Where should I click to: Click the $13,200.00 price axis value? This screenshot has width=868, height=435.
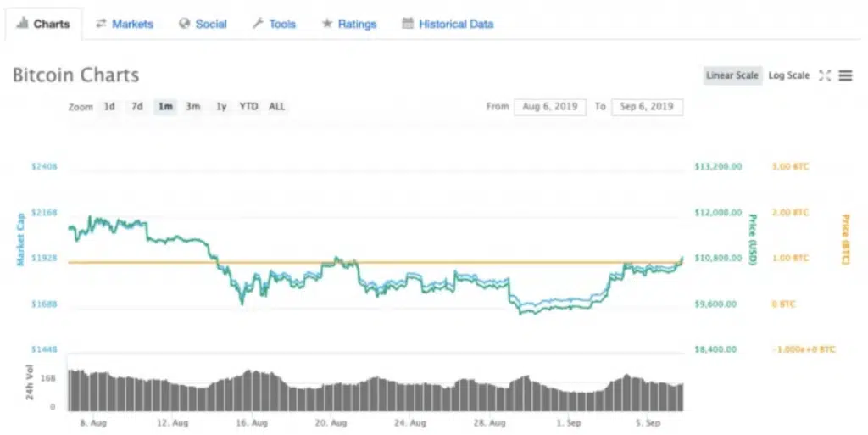click(x=718, y=166)
